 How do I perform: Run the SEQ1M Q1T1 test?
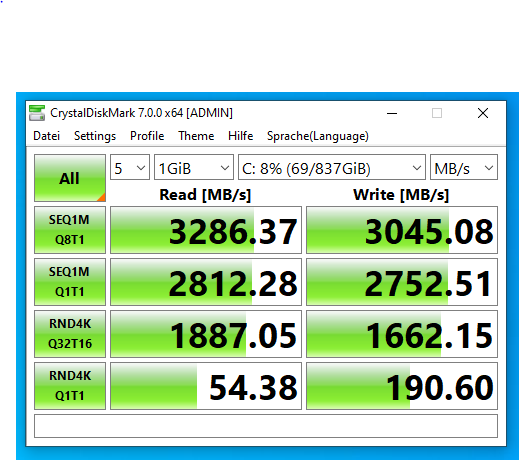tap(70, 282)
